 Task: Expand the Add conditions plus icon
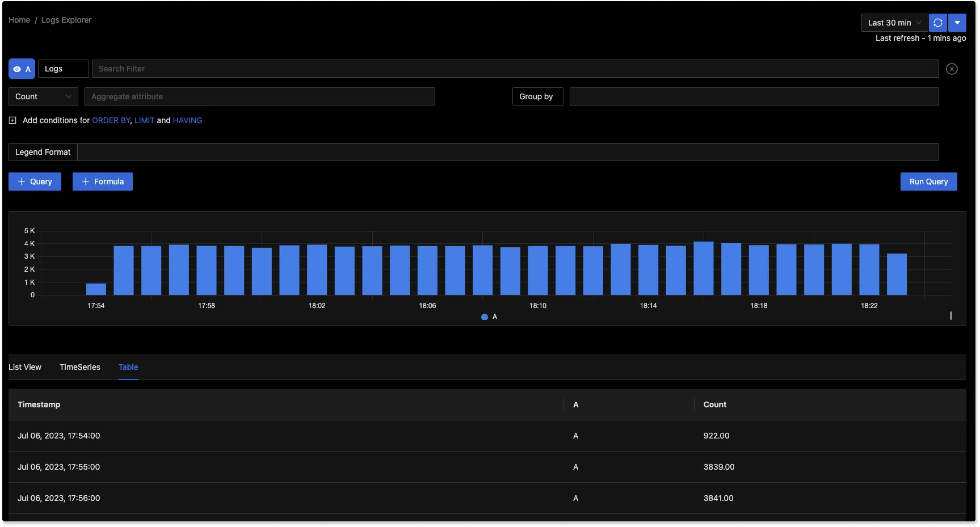(x=12, y=120)
